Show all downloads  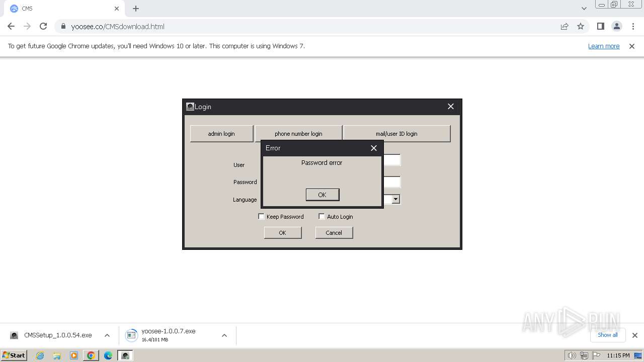[x=608, y=335]
